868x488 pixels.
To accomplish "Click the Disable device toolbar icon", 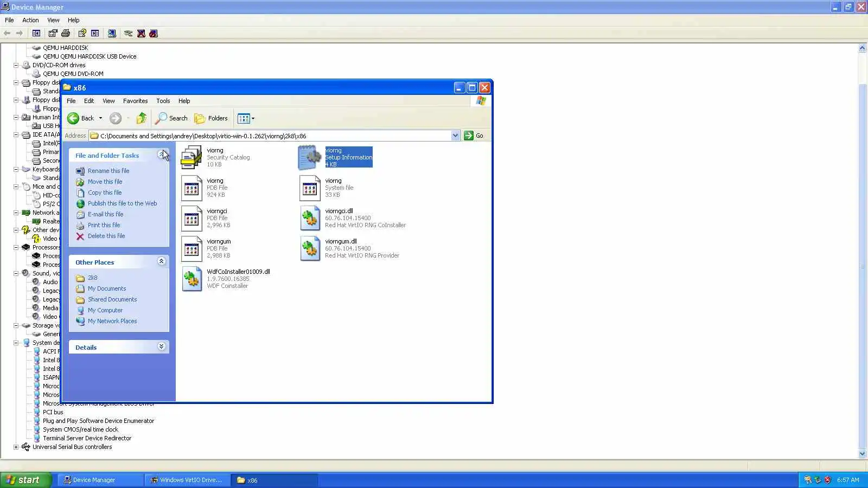I will pyautogui.click(x=154, y=33).
